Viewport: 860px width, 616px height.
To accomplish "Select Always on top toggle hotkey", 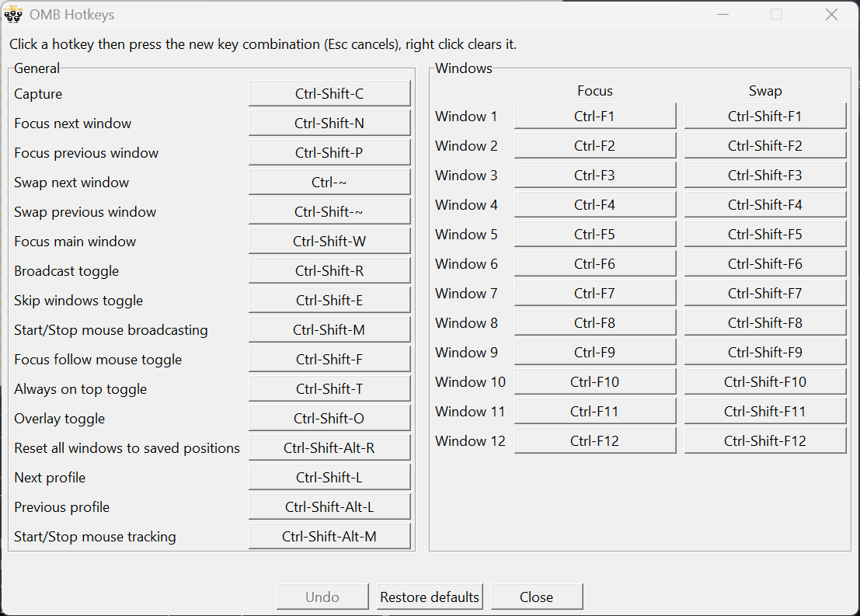I will pos(329,389).
